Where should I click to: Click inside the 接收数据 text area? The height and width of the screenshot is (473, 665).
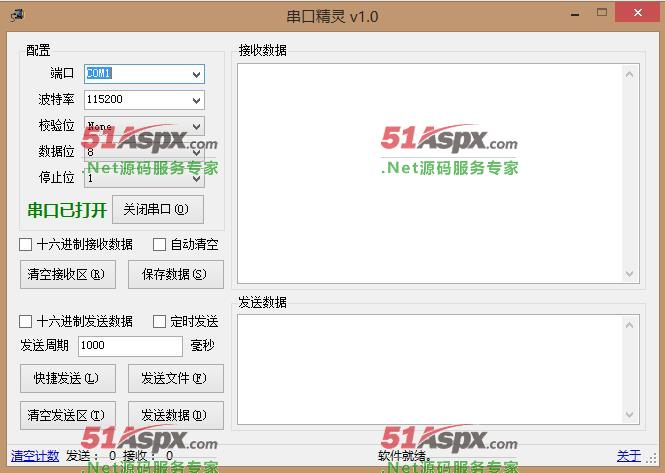(x=429, y=174)
